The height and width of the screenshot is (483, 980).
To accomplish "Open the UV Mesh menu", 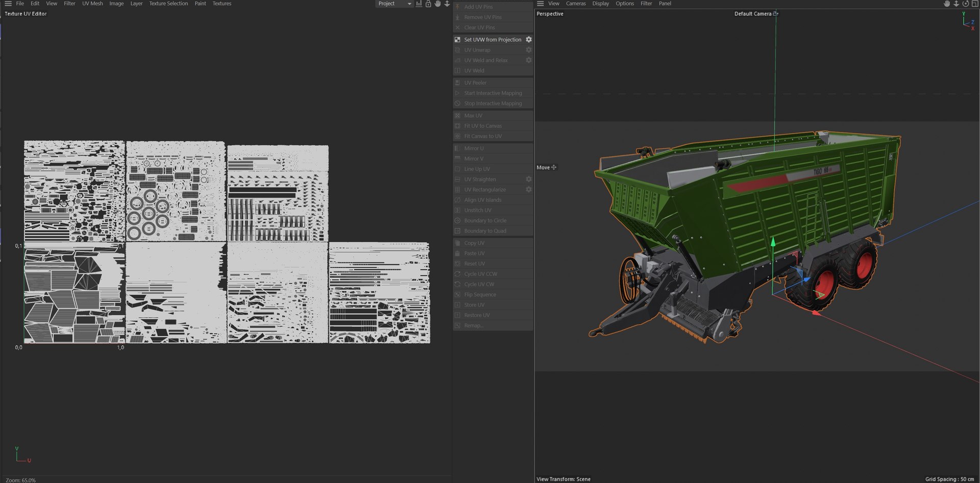I will [x=92, y=4].
